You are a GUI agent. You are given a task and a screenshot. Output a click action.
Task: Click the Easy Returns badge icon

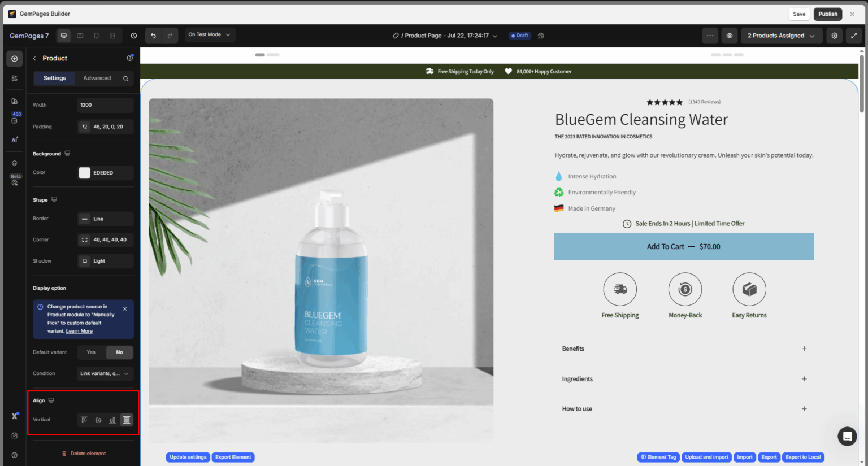pos(749,289)
